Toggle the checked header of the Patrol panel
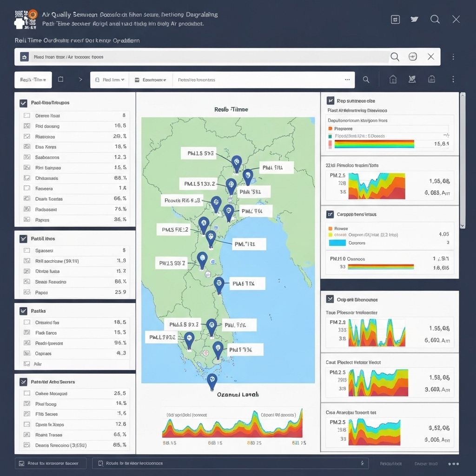Viewport: 476px width, 476px height. (22, 238)
